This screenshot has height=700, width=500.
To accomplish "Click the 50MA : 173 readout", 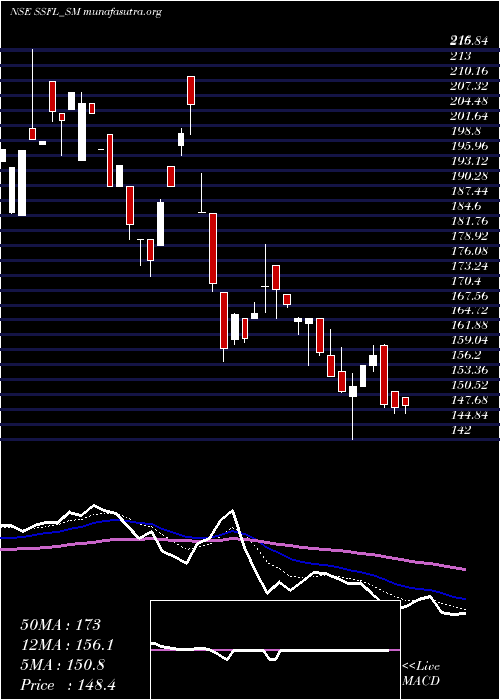I will pos(61,625).
